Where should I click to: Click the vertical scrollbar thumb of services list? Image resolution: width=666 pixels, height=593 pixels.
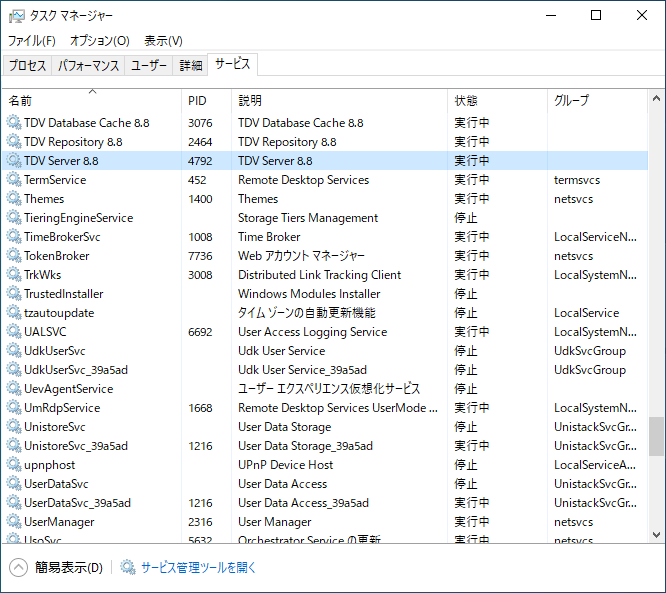656,436
